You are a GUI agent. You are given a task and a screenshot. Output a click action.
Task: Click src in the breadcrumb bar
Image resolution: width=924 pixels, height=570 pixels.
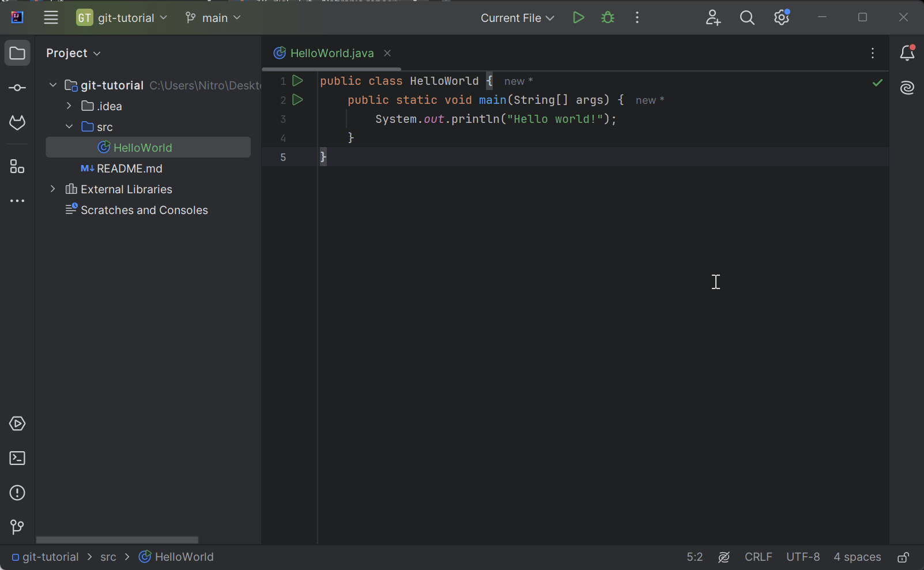(x=108, y=557)
